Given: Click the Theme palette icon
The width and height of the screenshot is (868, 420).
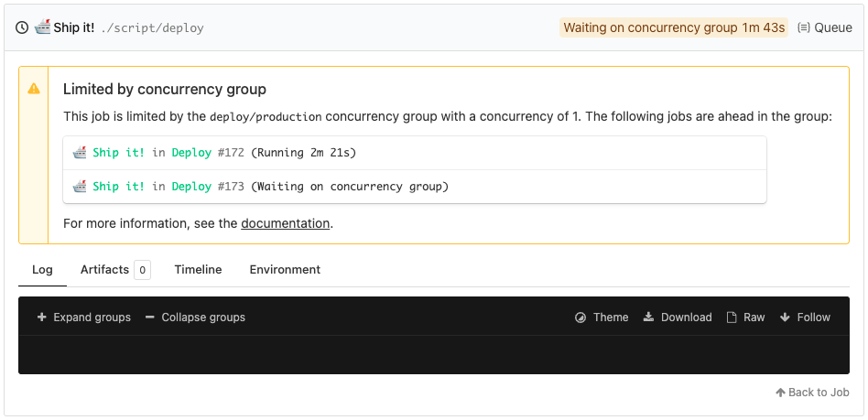Looking at the screenshot, I should pos(580,318).
